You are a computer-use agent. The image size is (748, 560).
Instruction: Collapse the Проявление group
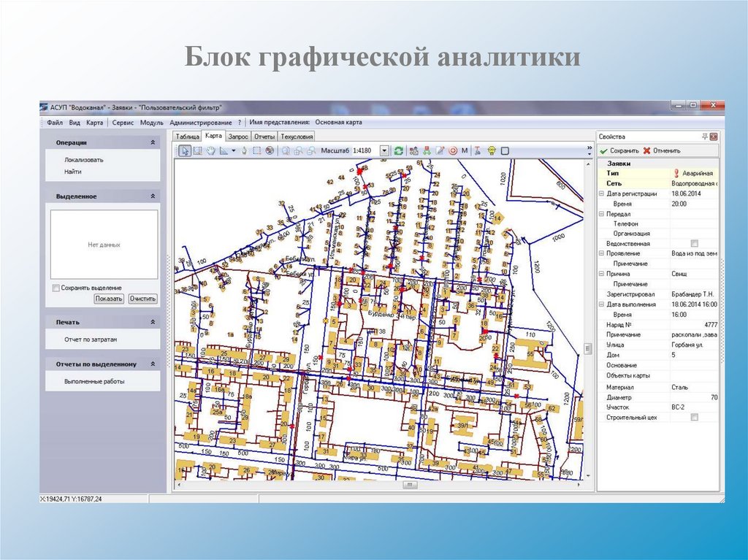point(602,253)
